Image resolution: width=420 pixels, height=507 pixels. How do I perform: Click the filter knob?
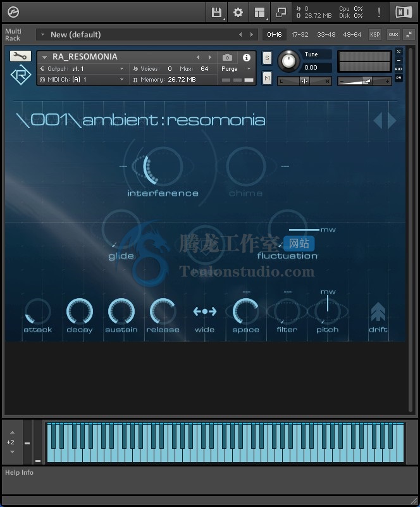pos(287,311)
